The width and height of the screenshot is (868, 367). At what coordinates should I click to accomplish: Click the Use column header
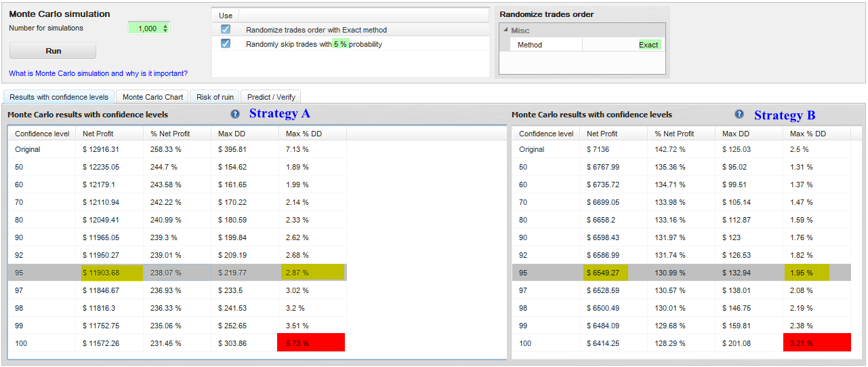(226, 15)
